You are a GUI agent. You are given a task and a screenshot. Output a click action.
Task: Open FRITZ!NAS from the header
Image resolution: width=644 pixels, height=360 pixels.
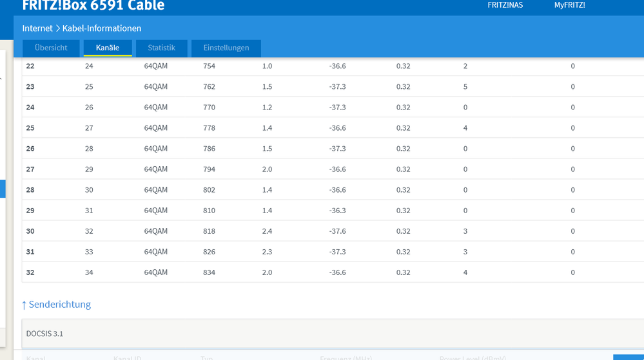tap(505, 5)
